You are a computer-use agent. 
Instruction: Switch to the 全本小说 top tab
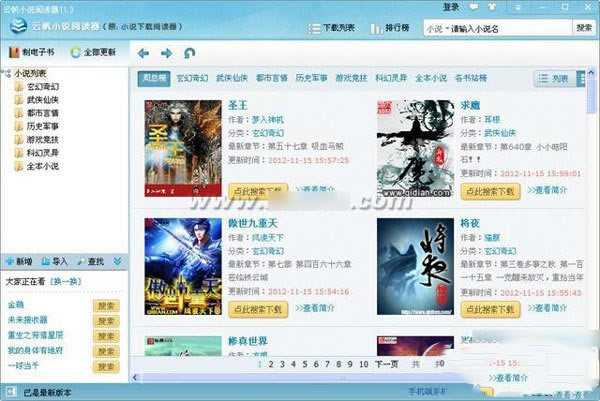tap(431, 78)
